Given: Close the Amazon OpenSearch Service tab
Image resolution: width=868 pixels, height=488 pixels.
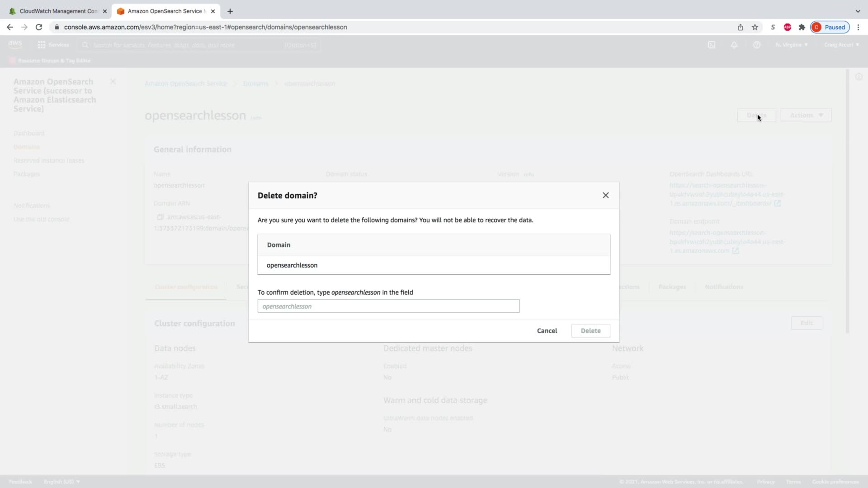Looking at the screenshot, I should [213, 11].
